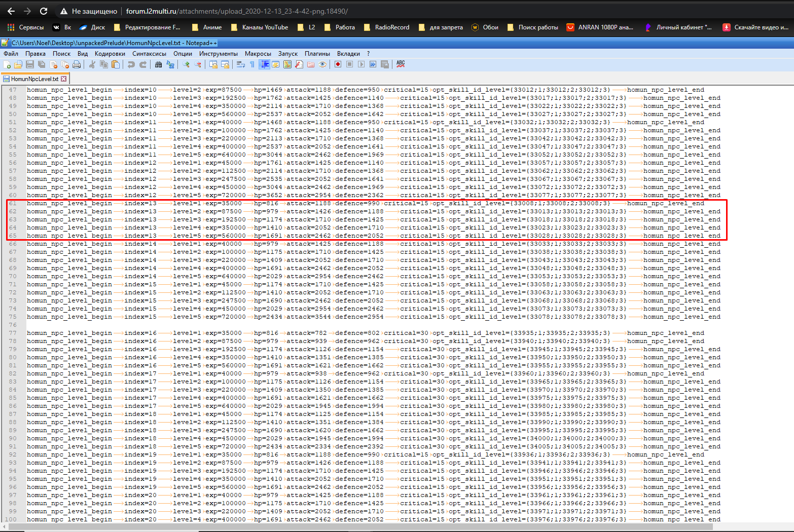Image resolution: width=794 pixels, height=532 pixels.
Task: Click the Paste clipboard icon
Action: point(116,64)
